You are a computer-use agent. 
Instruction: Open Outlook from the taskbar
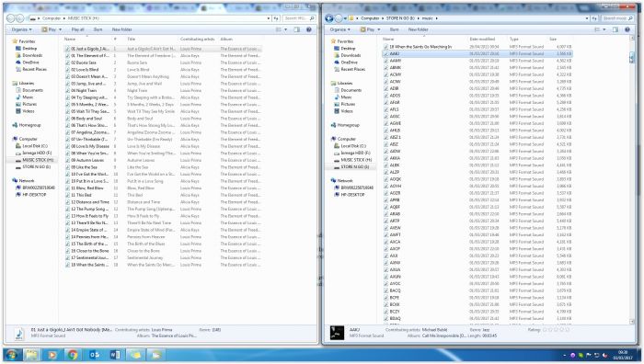(x=94, y=355)
